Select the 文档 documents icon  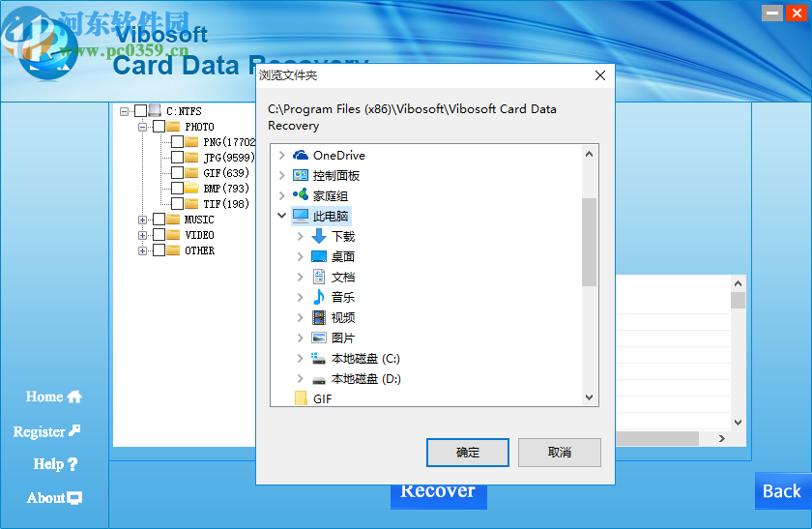[x=319, y=277]
